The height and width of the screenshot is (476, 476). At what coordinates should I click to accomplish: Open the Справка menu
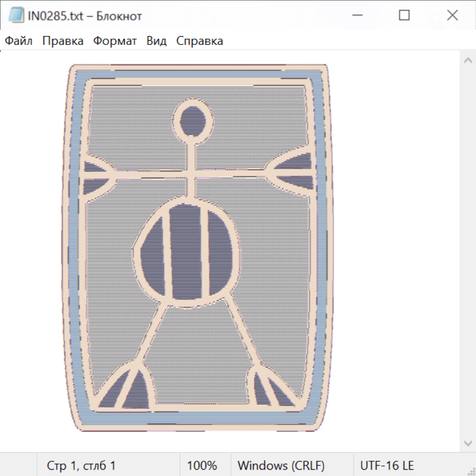[199, 41]
